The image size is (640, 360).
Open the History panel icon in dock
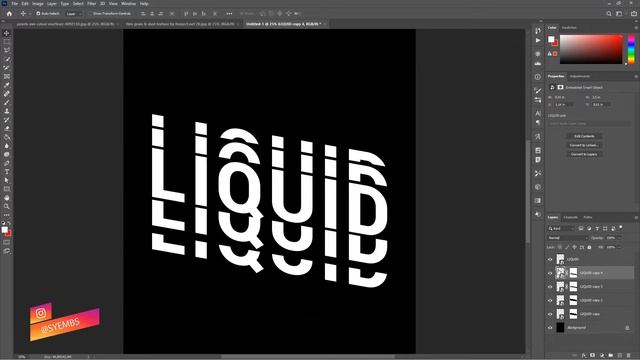(538, 31)
